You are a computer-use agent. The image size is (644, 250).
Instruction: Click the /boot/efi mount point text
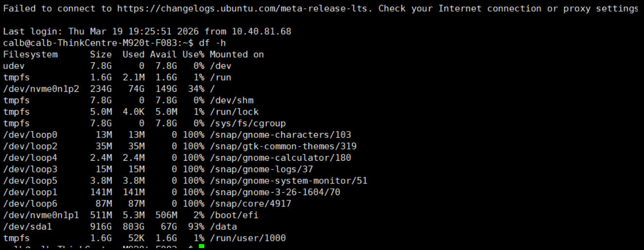pos(234,215)
